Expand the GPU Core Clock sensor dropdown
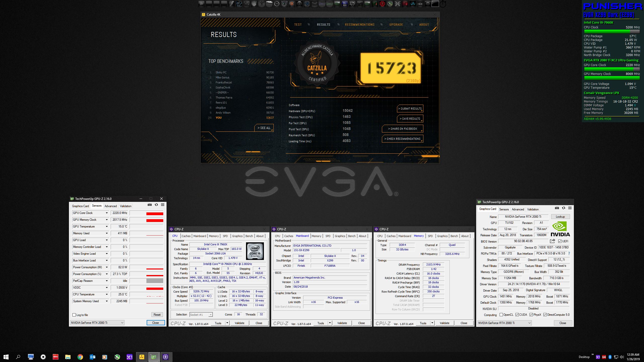This screenshot has width=644, height=362. pyautogui.click(x=107, y=213)
